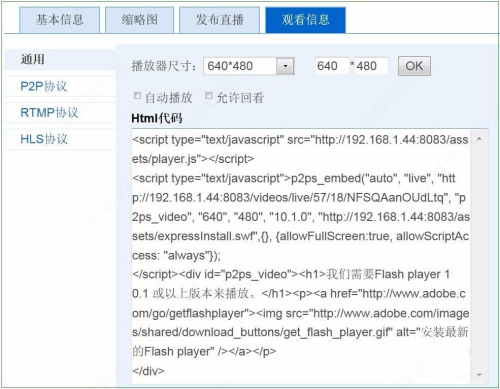Click the 播放器尺寸 label
Screen dimensions: 500x389
(x=164, y=66)
